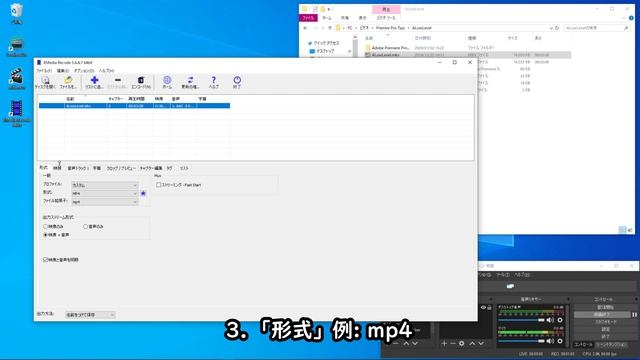
Task: Open clapperboard desktop shortcut icon
Action: click(16, 79)
